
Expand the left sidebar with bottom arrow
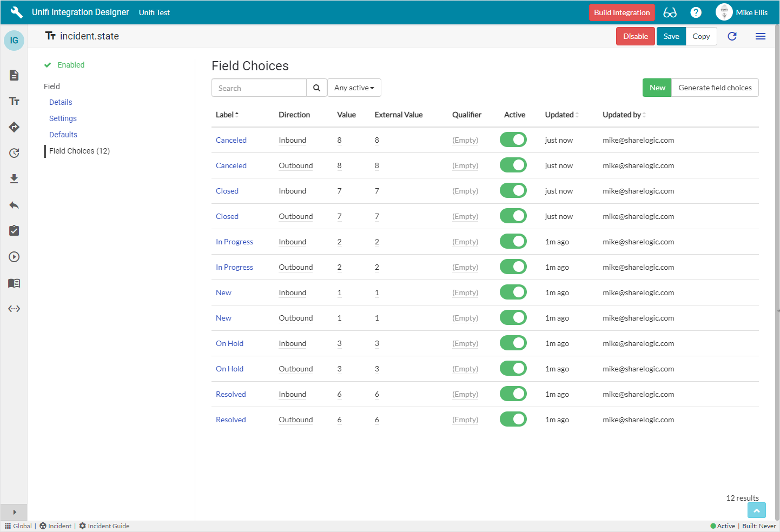[14, 512]
